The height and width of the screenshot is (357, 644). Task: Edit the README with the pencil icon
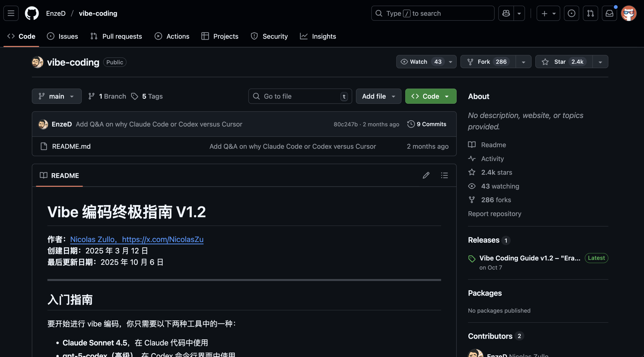(426, 175)
